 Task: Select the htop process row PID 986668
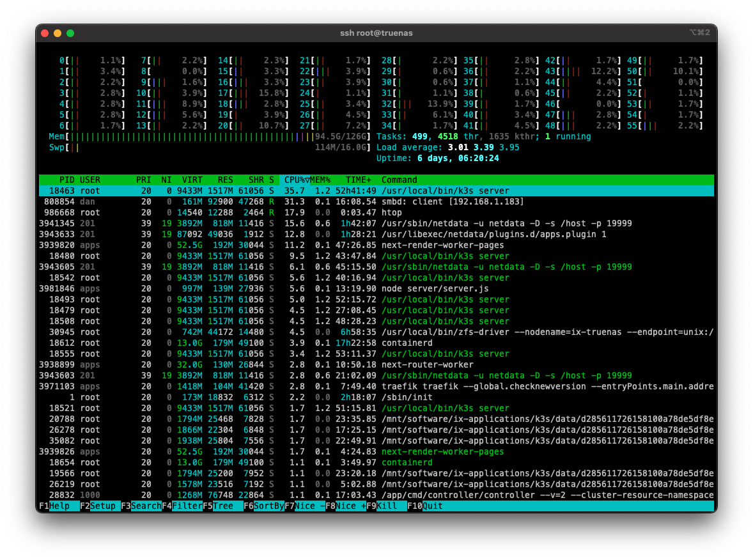(x=376, y=212)
